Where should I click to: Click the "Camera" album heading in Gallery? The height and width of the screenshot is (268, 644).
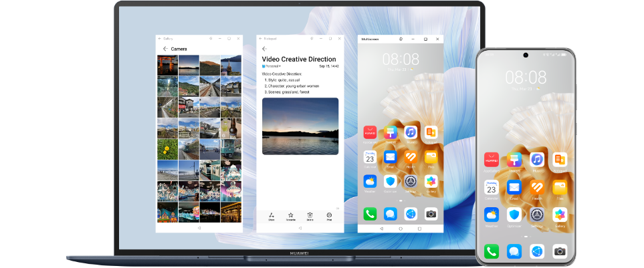click(x=179, y=49)
